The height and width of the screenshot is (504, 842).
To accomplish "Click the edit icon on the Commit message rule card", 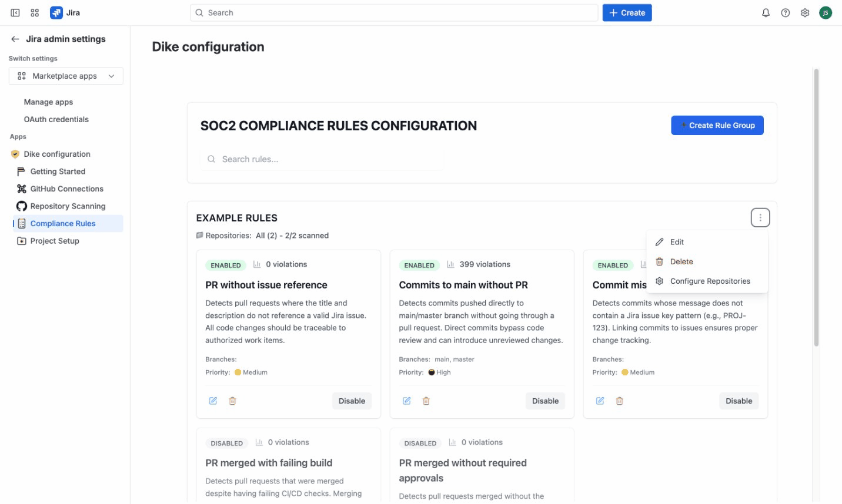I will click(x=600, y=401).
